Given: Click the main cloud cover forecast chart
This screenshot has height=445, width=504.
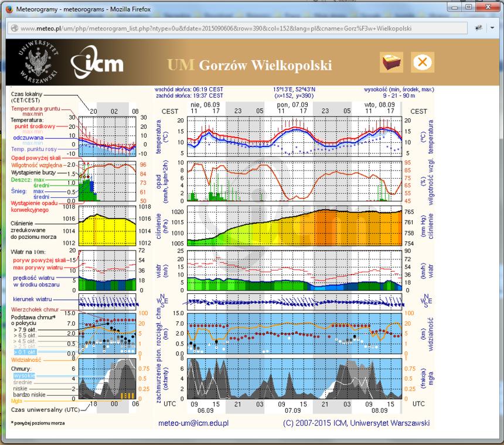Looking at the screenshot, I should pyautogui.click(x=294, y=379).
